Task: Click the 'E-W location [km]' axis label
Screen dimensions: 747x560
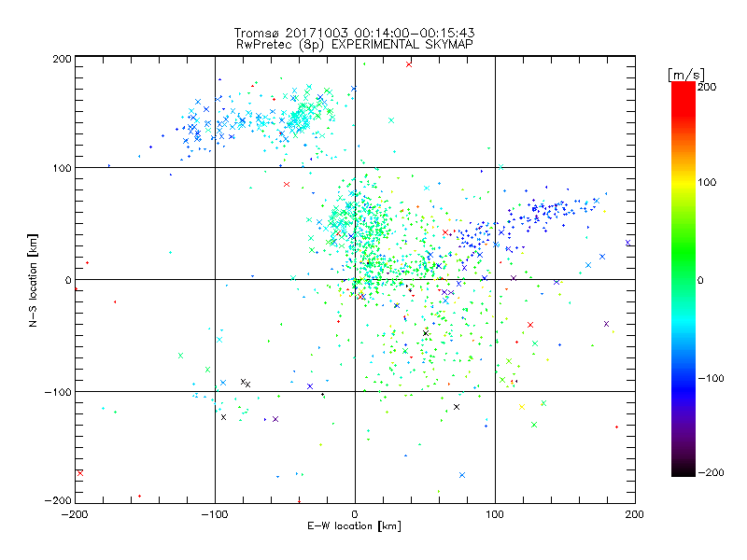Action: coord(354,526)
